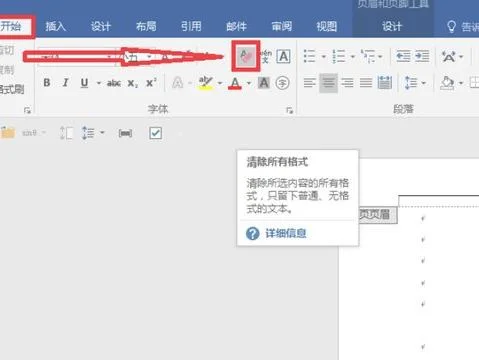The height and width of the screenshot is (360, 479).
Task: Toggle Underline formatting
Action: click(x=84, y=83)
